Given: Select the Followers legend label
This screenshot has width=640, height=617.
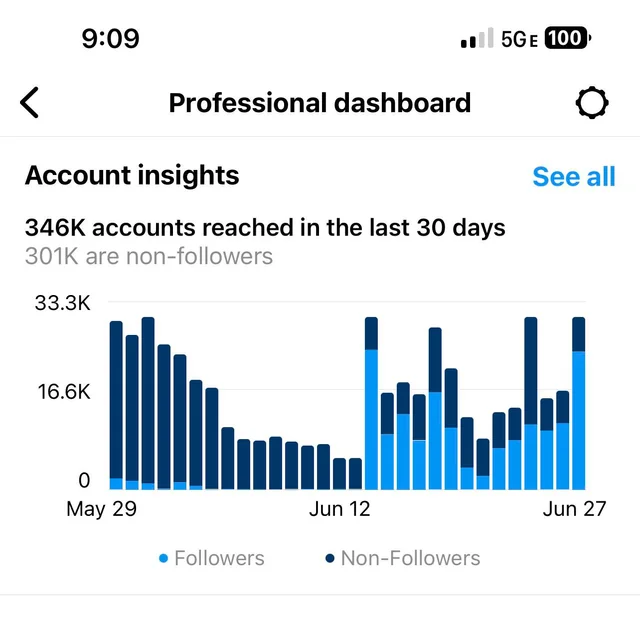Looking at the screenshot, I should tap(219, 558).
